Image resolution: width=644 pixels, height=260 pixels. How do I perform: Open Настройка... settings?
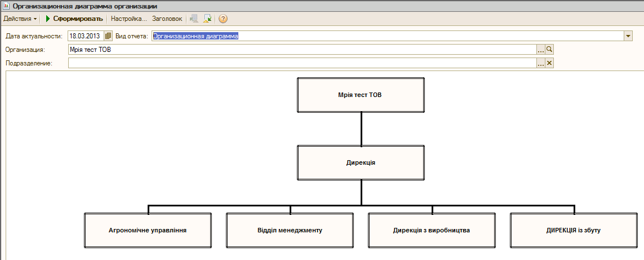click(x=129, y=19)
